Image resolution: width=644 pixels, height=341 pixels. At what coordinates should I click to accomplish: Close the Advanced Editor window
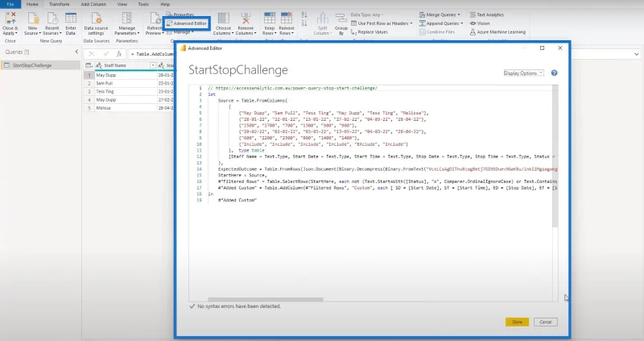click(x=559, y=48)
